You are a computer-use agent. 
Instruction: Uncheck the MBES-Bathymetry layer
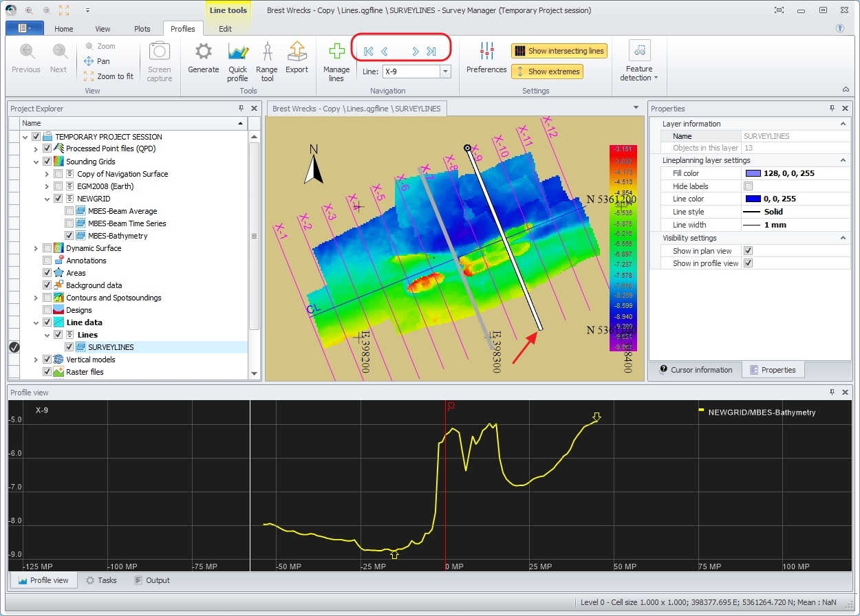[x=69, y=236]
